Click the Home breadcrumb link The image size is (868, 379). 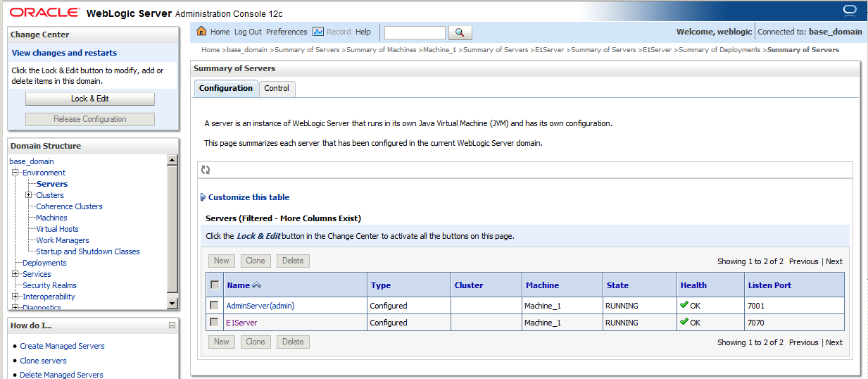(210, 50)
